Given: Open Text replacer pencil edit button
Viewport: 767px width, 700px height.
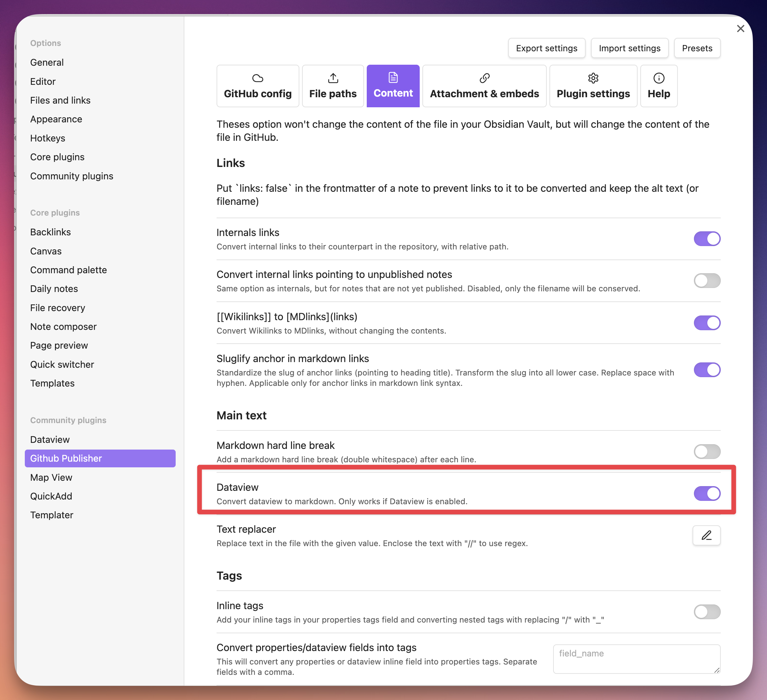Looking at the screenshot, I should 706,535.
